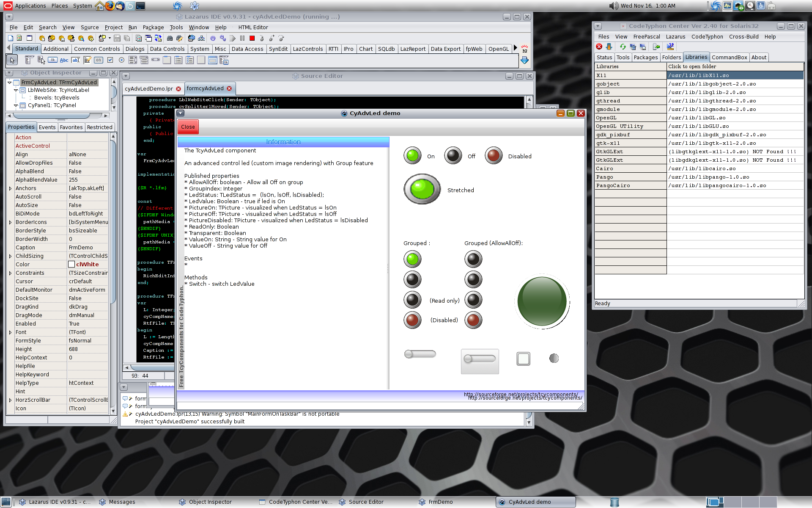Expand the Font property
This screenshot has width=812, height=508.
click(x=10, y=332)
